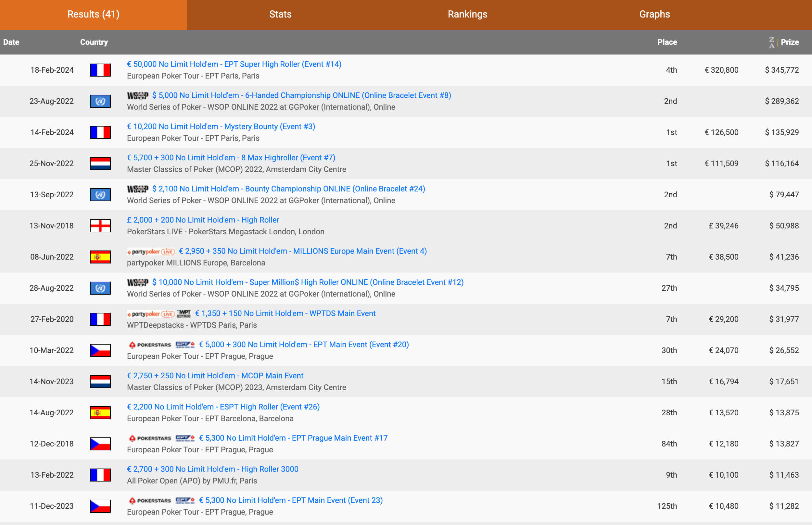Screen dimensions: 812x525
Task: Open the EPT Super High Roller Event #14 link
Action: (234, 64)
